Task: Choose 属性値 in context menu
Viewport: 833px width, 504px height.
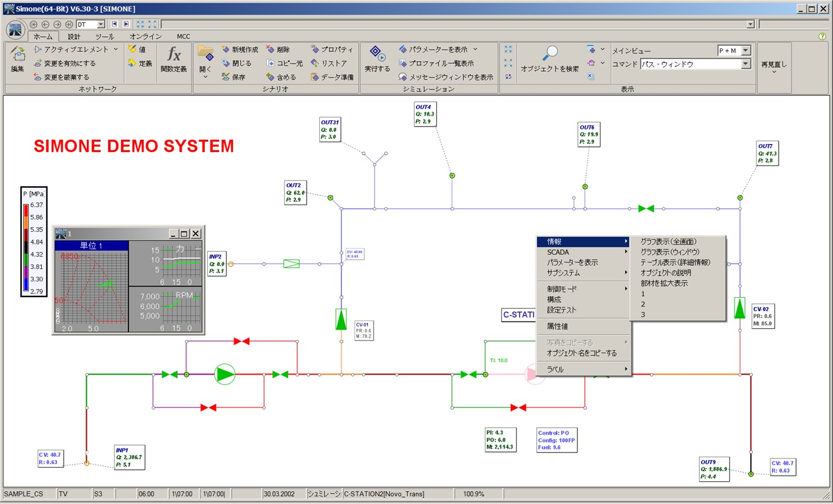Action: [583, 326]
